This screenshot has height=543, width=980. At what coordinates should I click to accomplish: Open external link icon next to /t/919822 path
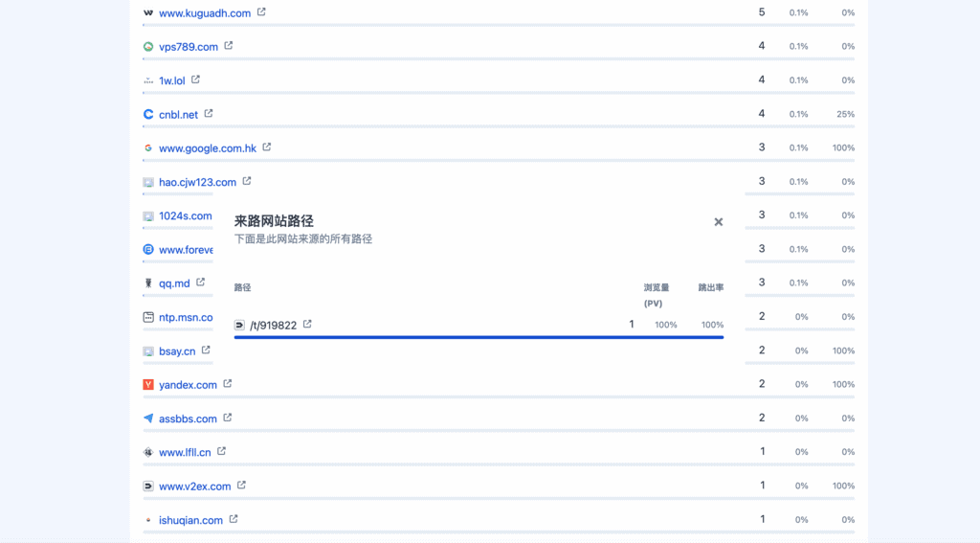(x=307, y=324)
